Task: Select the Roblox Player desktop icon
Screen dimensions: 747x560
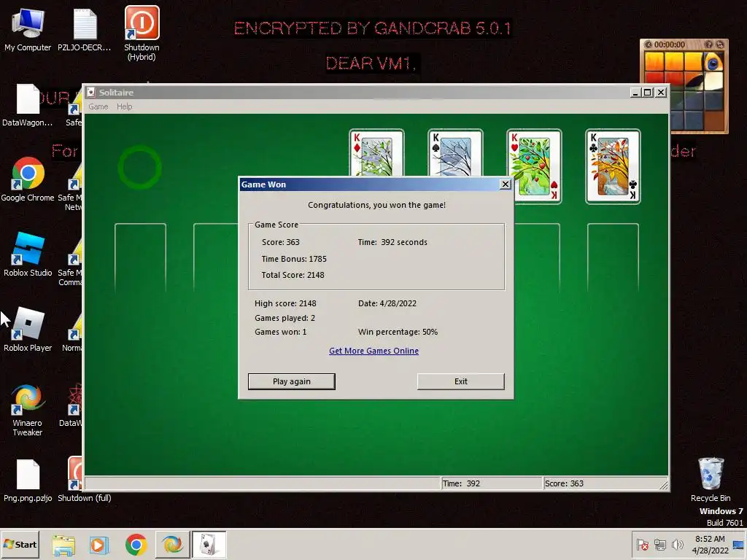Action: [28, 330]
